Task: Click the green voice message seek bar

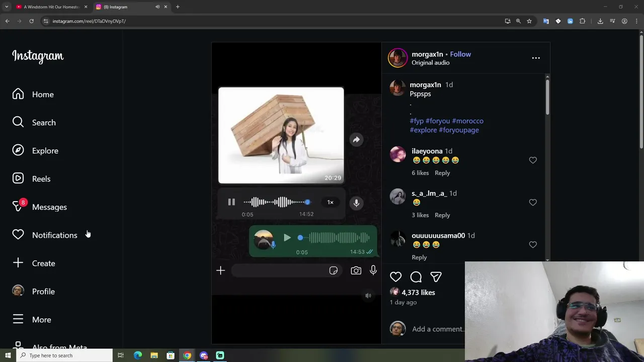Action: [334, 238]
